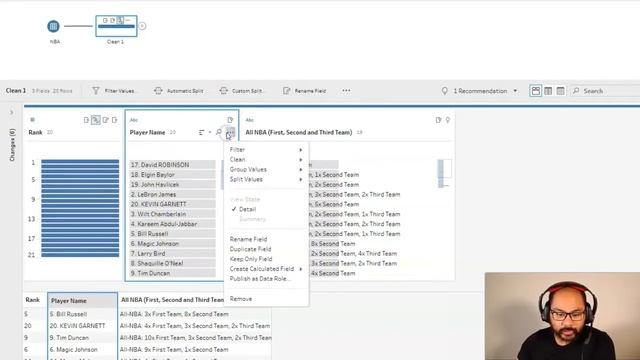The height and width of the screenshot is (360, 640).
Task: Click the Custom Split icon
Action: 223,91
